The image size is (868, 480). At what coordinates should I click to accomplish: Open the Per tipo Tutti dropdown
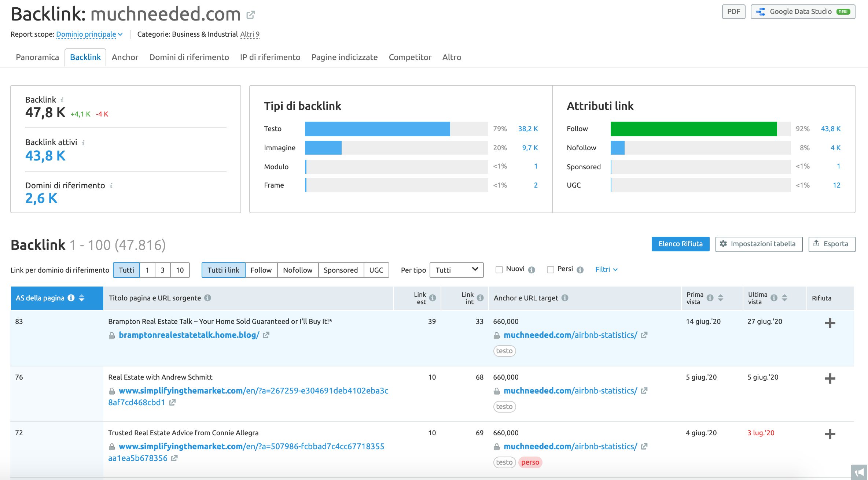456,270
